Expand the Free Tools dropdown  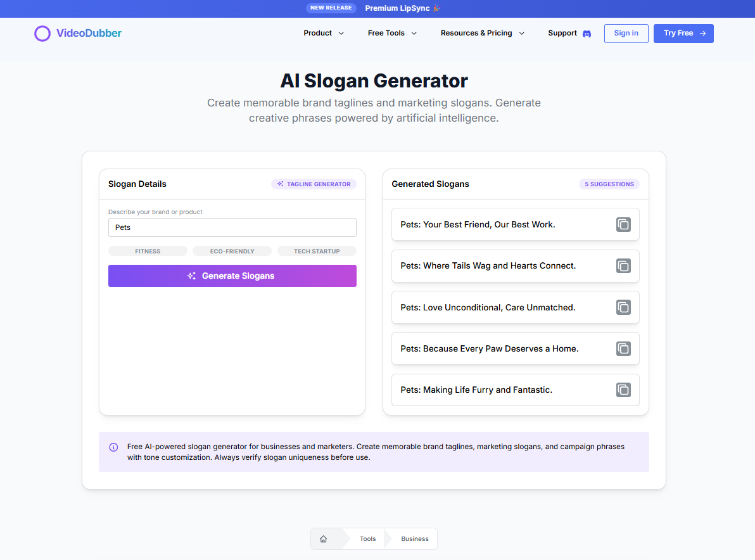(x=391, y=33)
